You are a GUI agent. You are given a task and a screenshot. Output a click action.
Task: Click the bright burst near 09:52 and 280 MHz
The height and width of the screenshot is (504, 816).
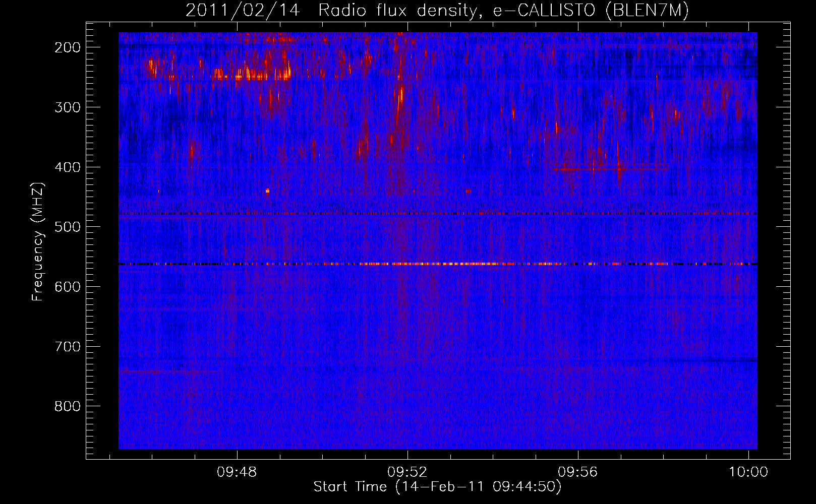point(401,96)
